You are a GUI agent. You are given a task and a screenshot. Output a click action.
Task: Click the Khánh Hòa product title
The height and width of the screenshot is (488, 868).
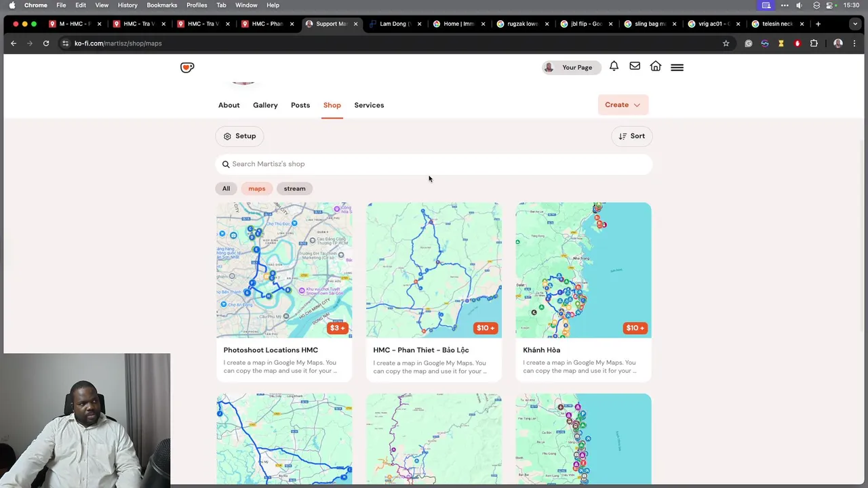pyautogui.click(x=541, y=350)
